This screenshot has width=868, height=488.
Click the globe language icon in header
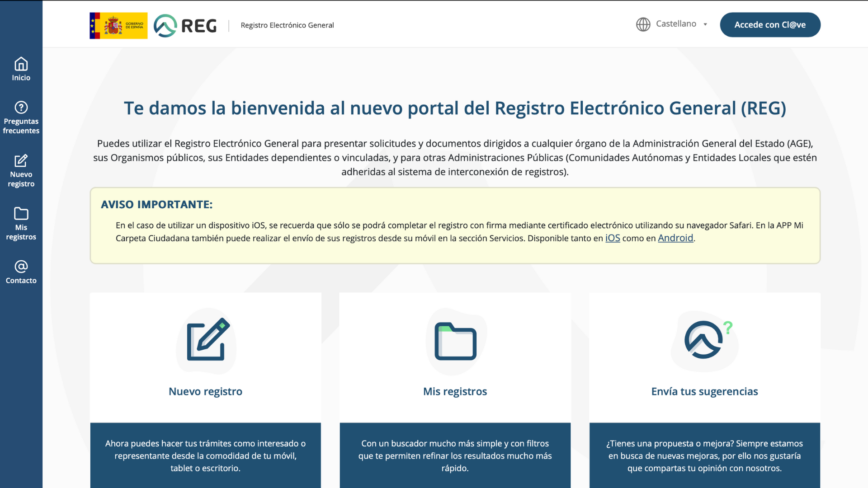click(643, 24)
